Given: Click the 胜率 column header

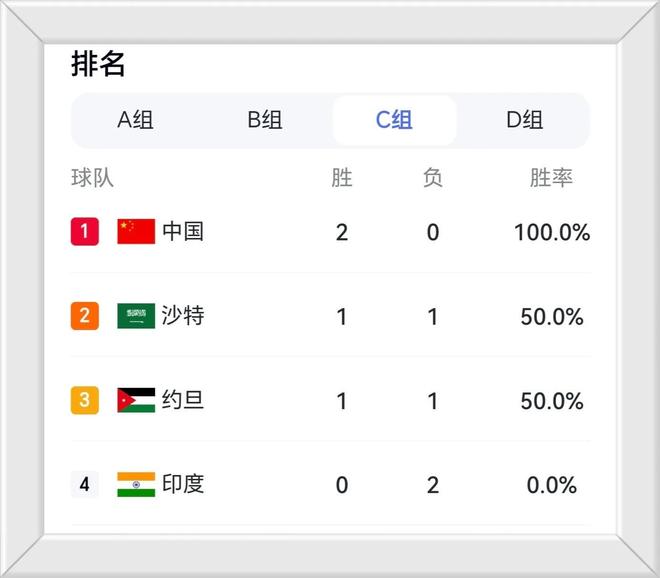Looking at the screenshot, I should tap(551, 178).
